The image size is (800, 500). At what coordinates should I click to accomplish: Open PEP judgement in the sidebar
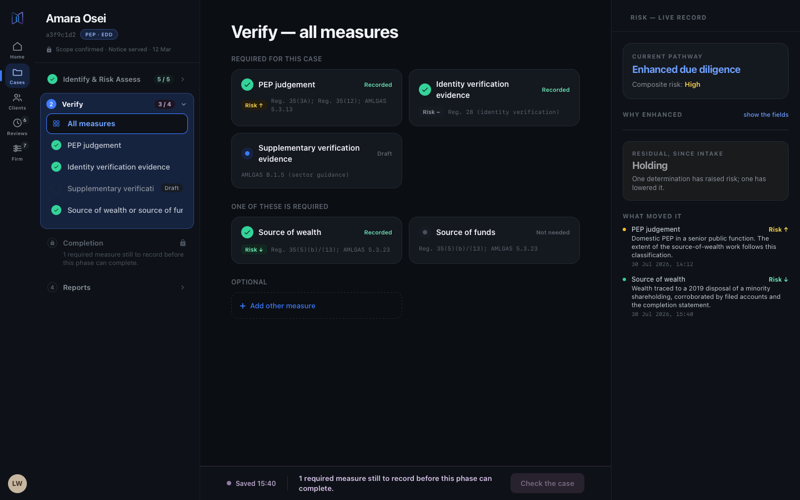pos(117,145)
